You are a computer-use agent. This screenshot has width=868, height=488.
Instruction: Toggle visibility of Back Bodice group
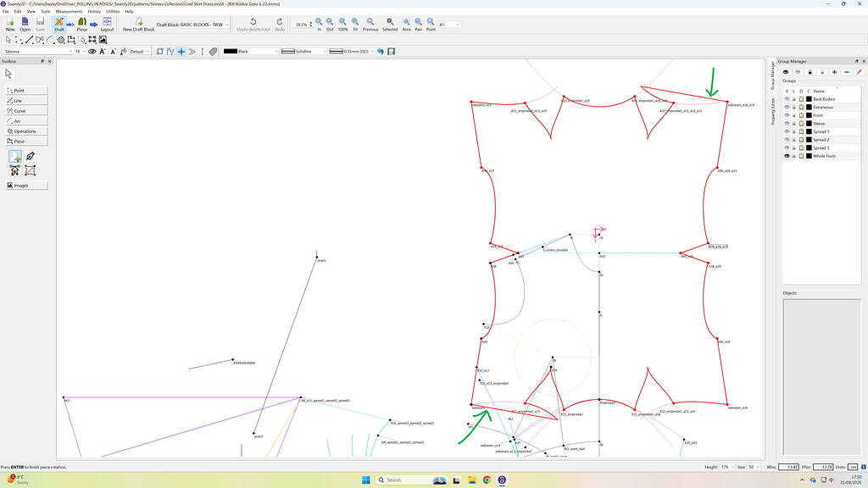(787, 99)
